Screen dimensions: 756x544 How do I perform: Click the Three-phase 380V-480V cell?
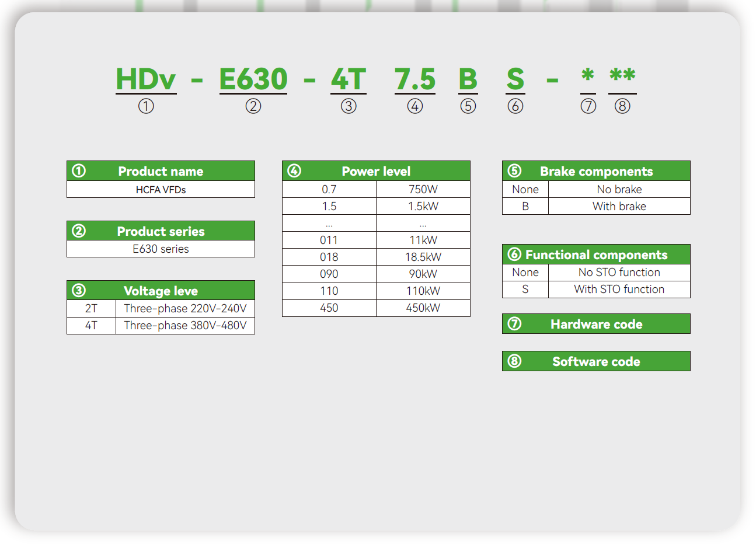point(185,326)
